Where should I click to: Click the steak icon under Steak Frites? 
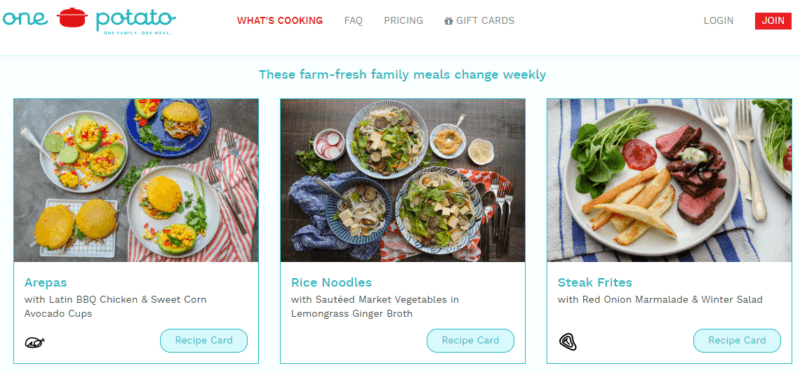tap(567, 341)
